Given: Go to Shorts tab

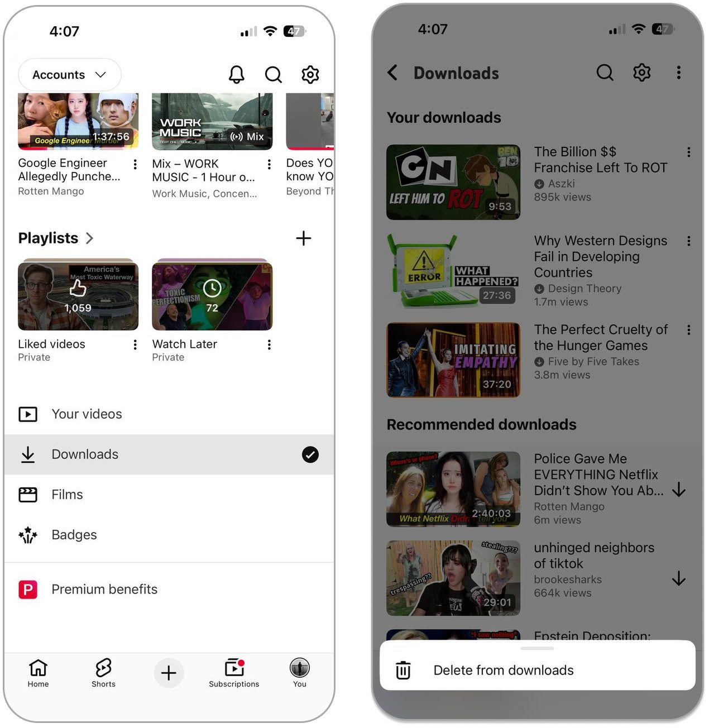Looking at the screenshot, I should [x=103, y=673].
